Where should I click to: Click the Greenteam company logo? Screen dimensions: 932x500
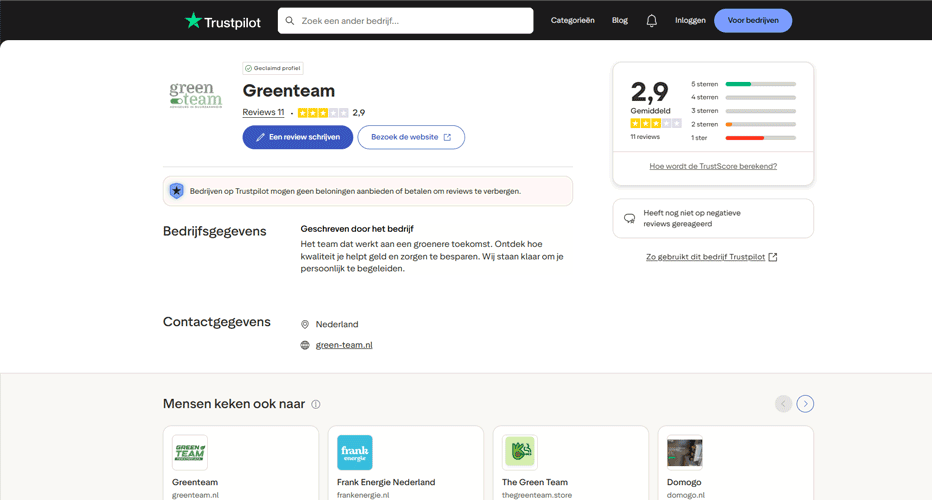point(196,96)
